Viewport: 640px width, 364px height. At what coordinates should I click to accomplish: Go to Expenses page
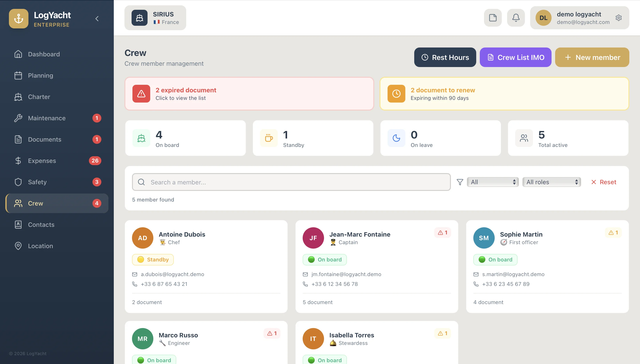point(57,161)
